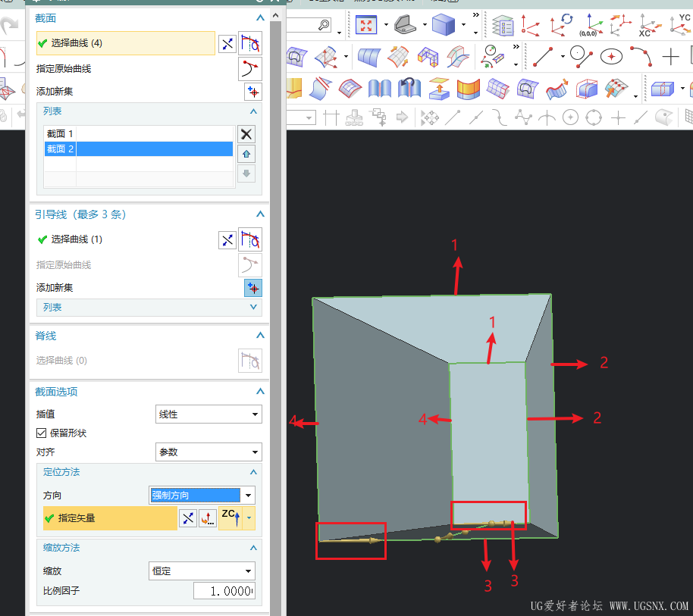The image size is (693, 616).
Task: Reverse direction of guide curve selection
Action: pos(227,240)
